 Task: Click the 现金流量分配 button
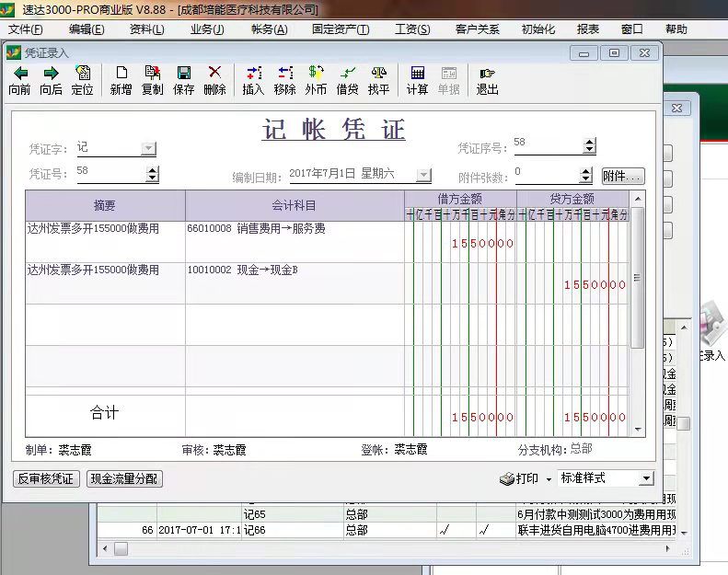124,478
